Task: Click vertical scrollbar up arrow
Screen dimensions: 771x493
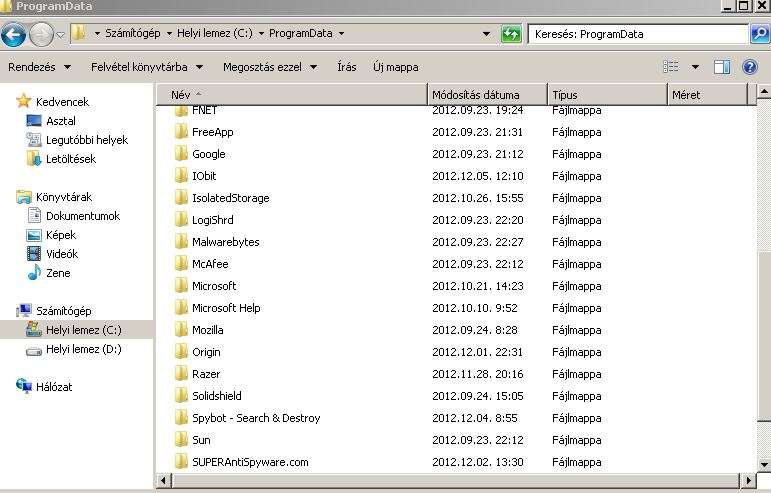Action: point(764,92)
